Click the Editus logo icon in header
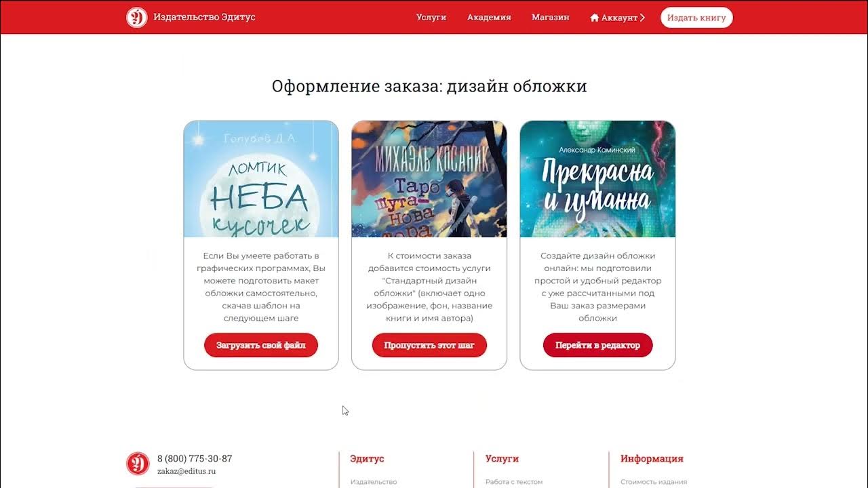 (137, 17)
